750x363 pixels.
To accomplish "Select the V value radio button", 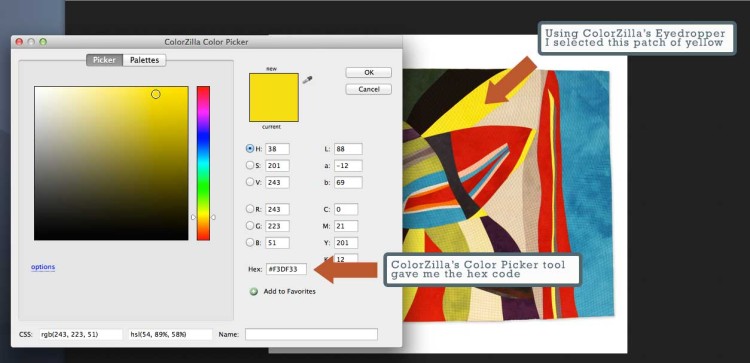I will click(x=250, y=182).
